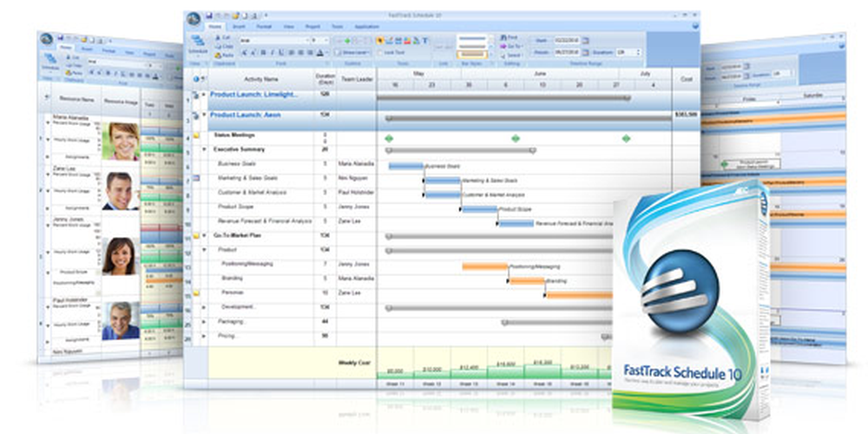Image resolution: width=868 pixels, height=434 pixels.
Task: Click the green indent arrow in Outline group
Action: tap(347, 41)
